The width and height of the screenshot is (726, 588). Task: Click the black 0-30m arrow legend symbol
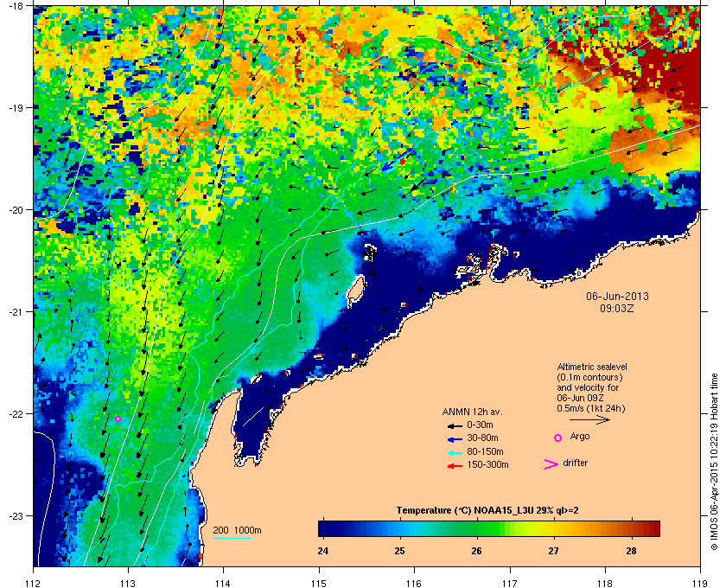[455, 425]
